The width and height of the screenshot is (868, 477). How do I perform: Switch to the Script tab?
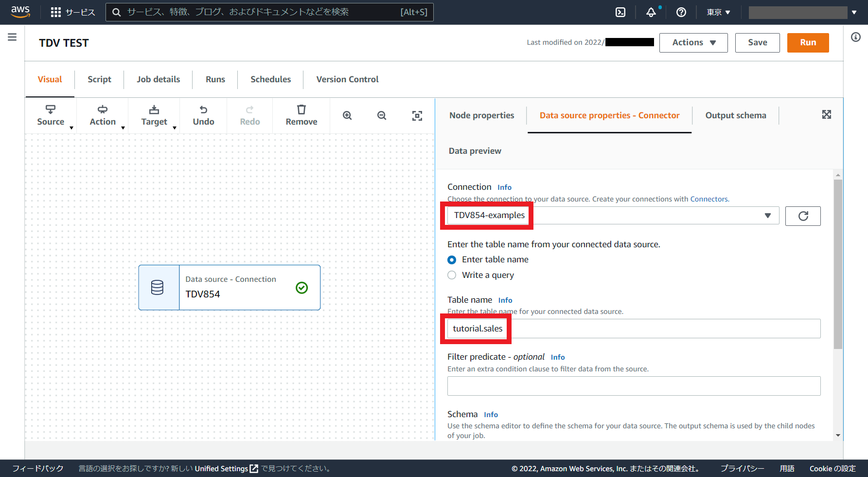point(99,79)
